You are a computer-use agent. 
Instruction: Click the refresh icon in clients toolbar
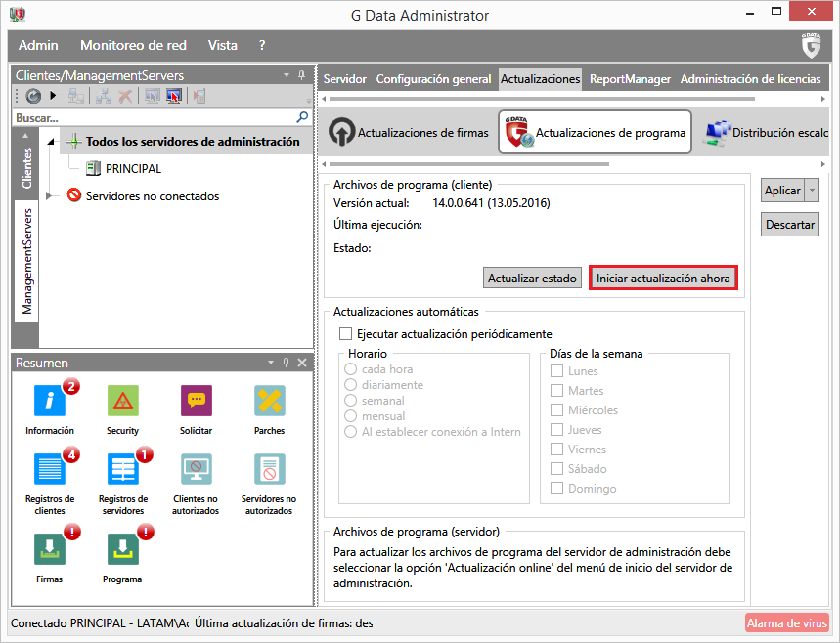33,96
